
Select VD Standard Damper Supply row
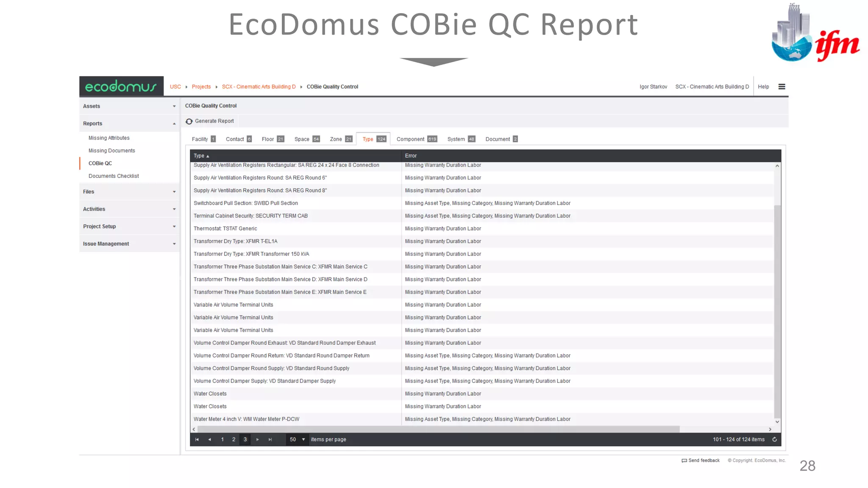[482, 381]
